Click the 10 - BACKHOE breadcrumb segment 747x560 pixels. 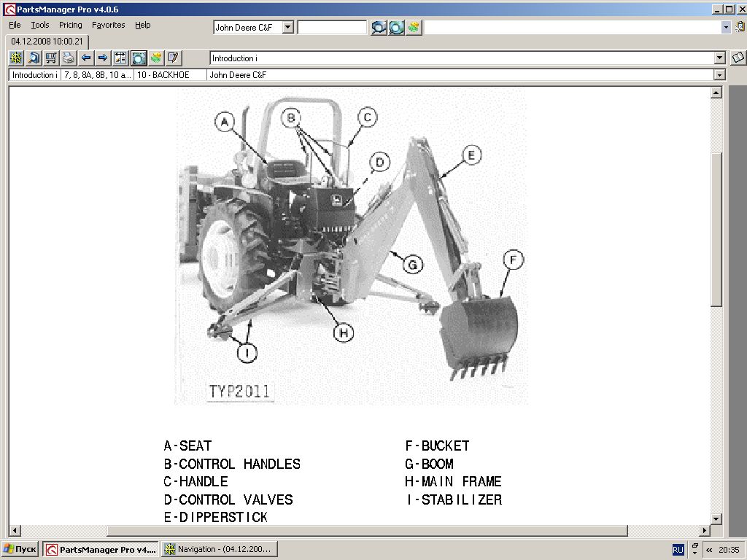click(170, 75)
